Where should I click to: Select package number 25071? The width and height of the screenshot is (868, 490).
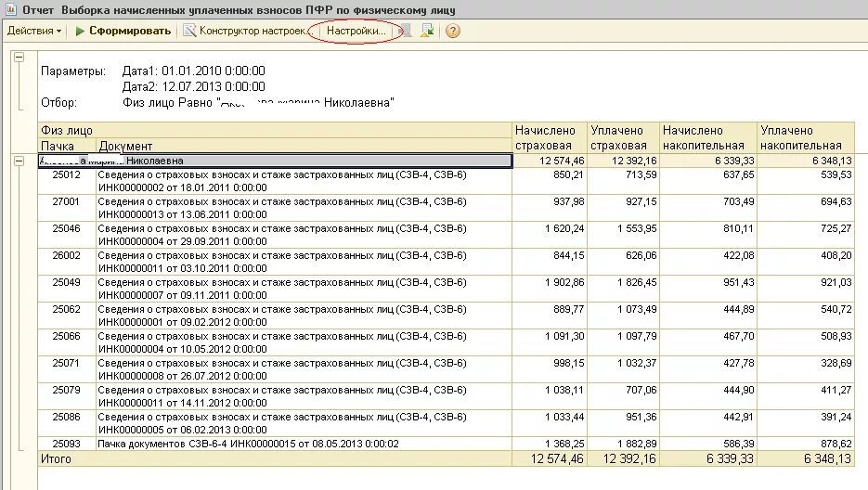(67, 363)
